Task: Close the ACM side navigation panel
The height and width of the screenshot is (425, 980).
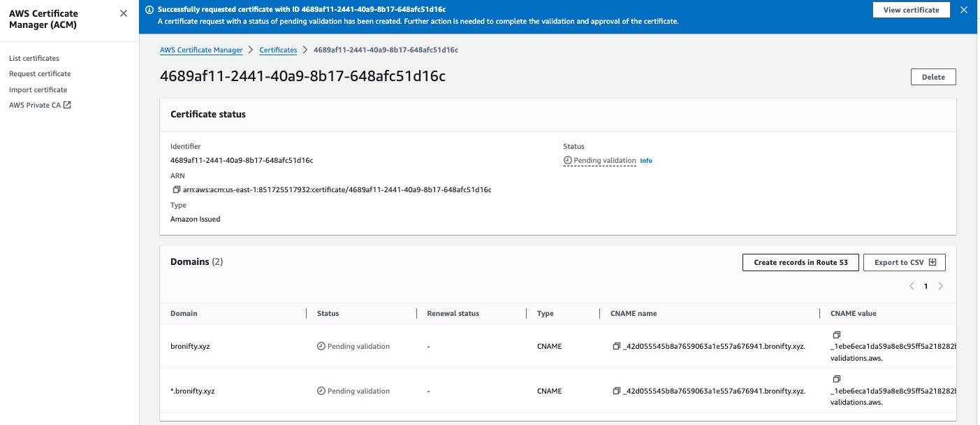Action: pos(124,13)
